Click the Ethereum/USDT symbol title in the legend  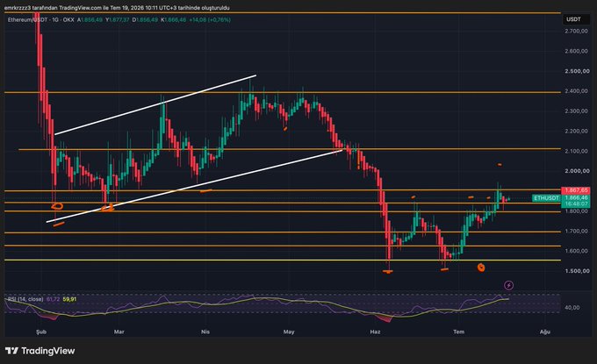tap(27, 20)
